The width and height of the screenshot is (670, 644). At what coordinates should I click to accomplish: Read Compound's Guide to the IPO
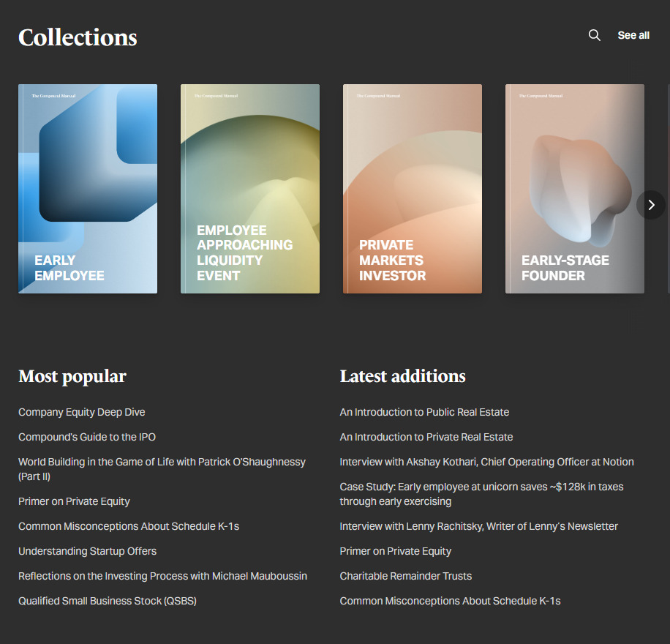tap(87, 437)
